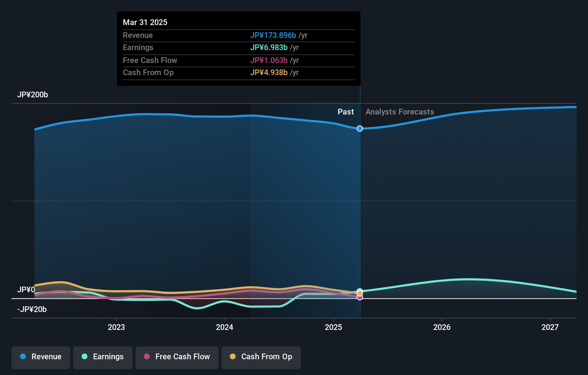588x375 pixels.
Task: Click the Free Cash Flow row label in tooltip
Action: click(x=150, y=60)
